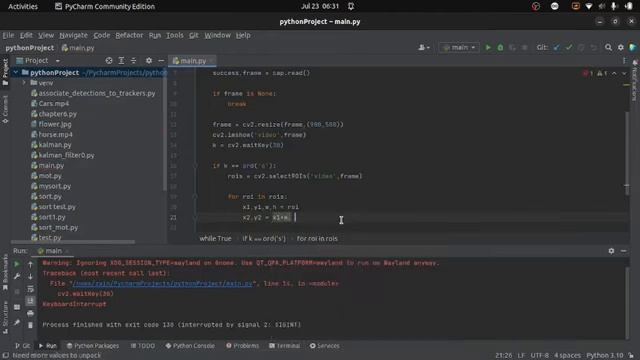Pin the Run tab icon
Viewport: 640px width, 360px height.
(x=17, y=322)
